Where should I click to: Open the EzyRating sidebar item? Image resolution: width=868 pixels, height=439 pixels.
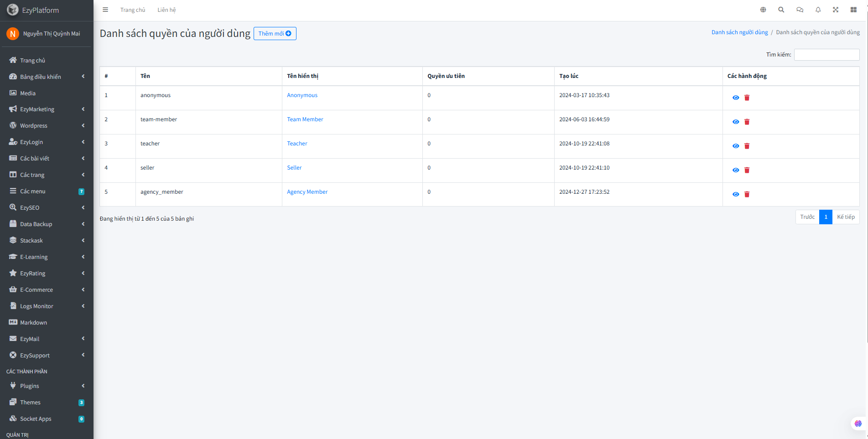tap(47, 274)
